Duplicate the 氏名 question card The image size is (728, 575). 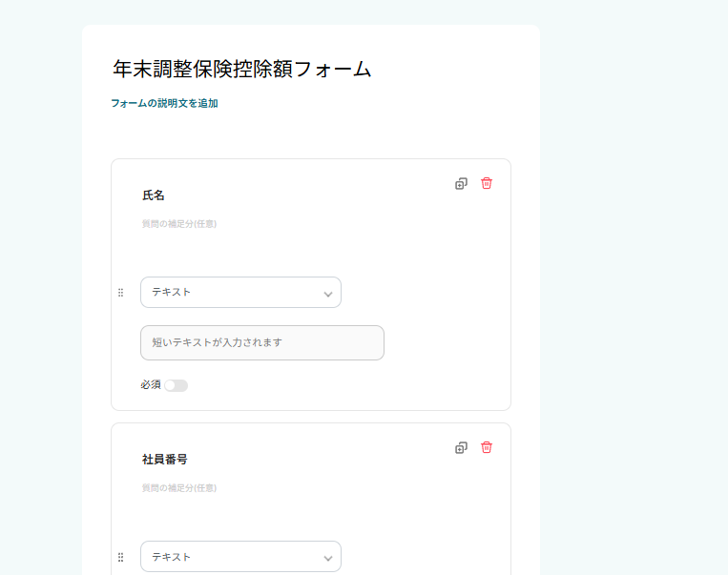(x=461, y=184)
